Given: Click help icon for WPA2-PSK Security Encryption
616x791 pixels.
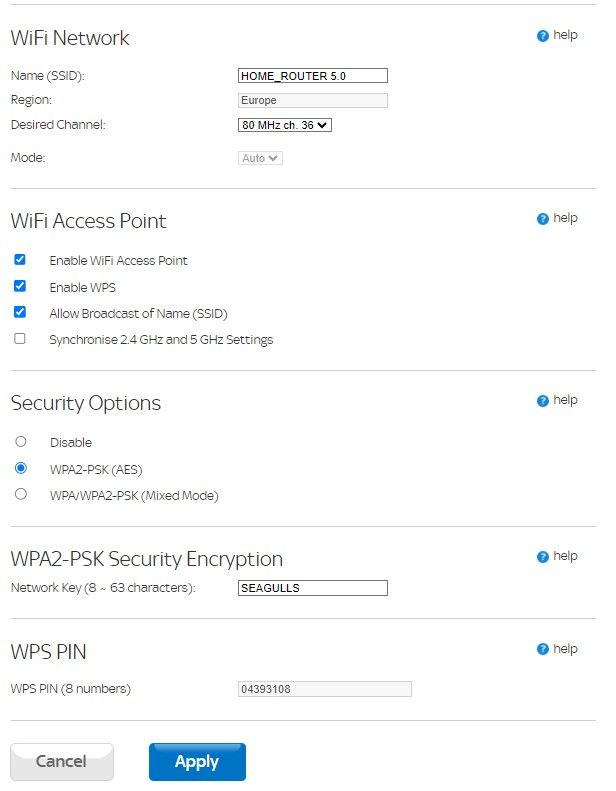Looking at the screenshot, I should tap(543, 557).
